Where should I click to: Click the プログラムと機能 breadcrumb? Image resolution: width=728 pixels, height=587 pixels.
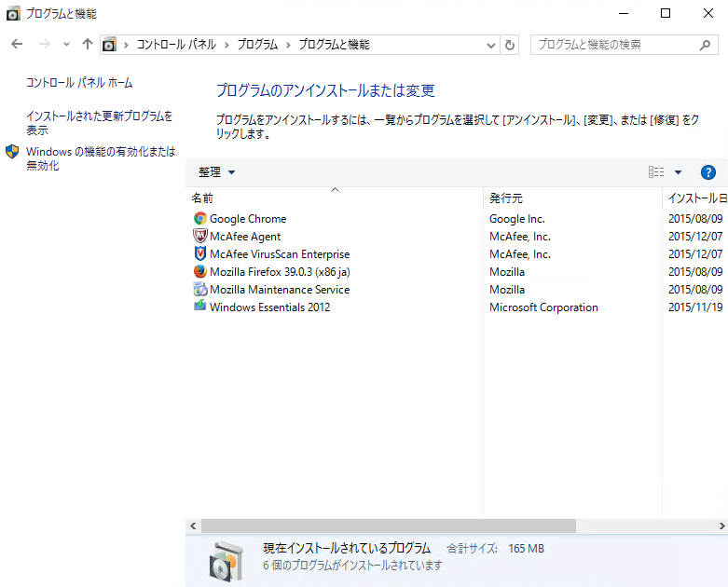[335, 45]
